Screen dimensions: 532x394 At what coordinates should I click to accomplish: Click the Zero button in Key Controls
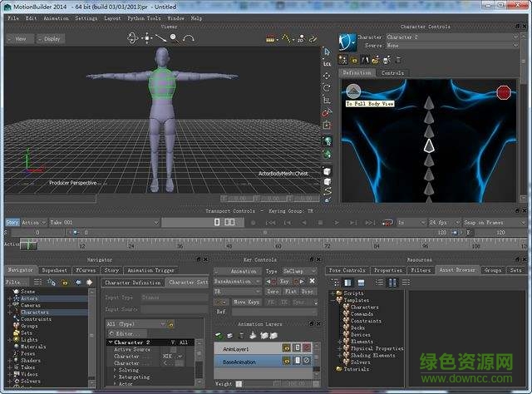(274, 292)
